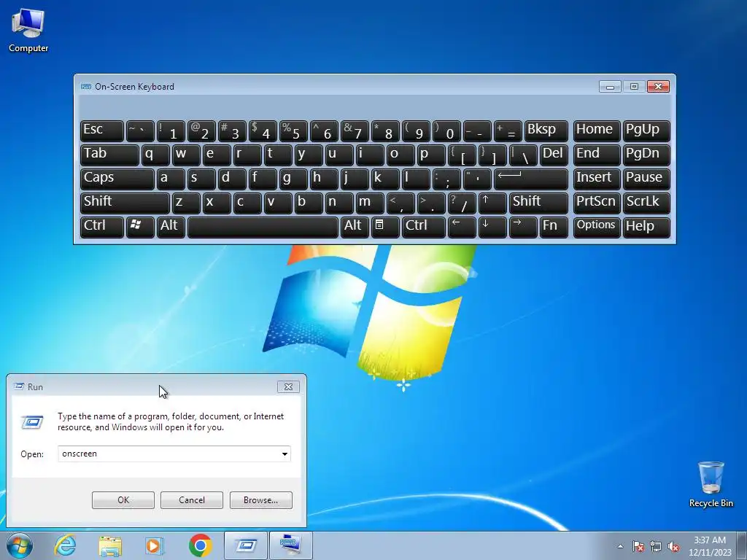Toggle the Caps key

pos(117,179)
